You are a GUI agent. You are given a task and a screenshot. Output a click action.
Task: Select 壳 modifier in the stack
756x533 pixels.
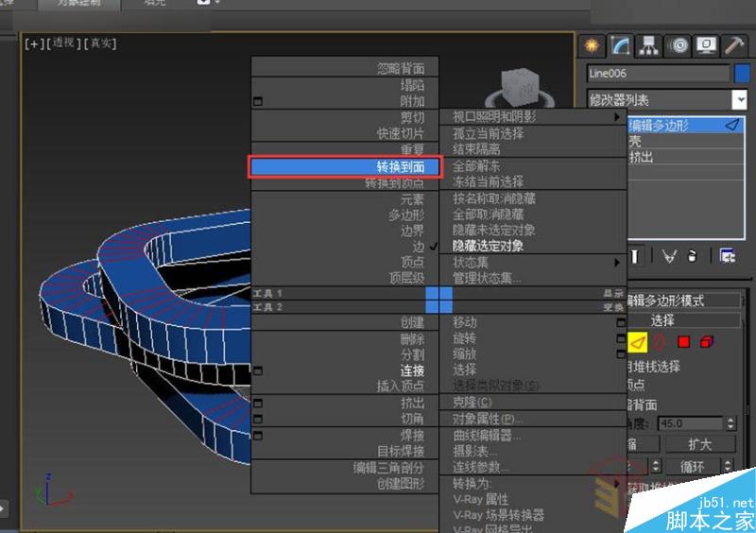tap(686, 142)
